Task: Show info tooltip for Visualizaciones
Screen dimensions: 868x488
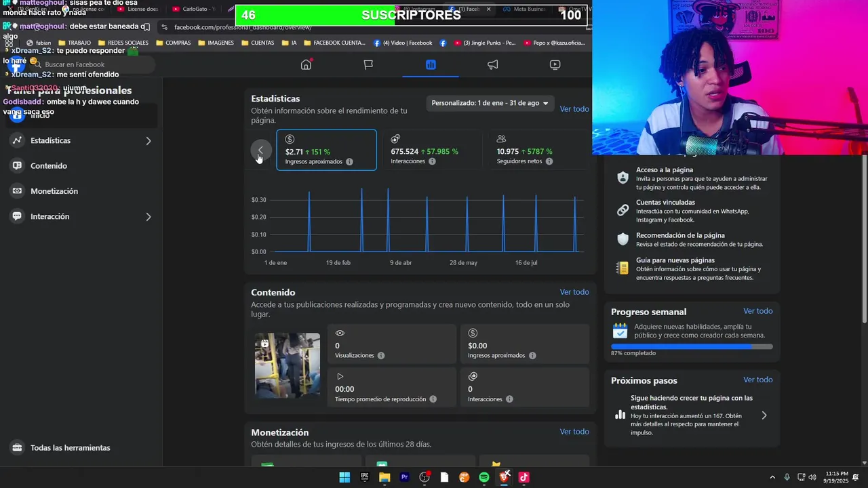Action: 381,355
